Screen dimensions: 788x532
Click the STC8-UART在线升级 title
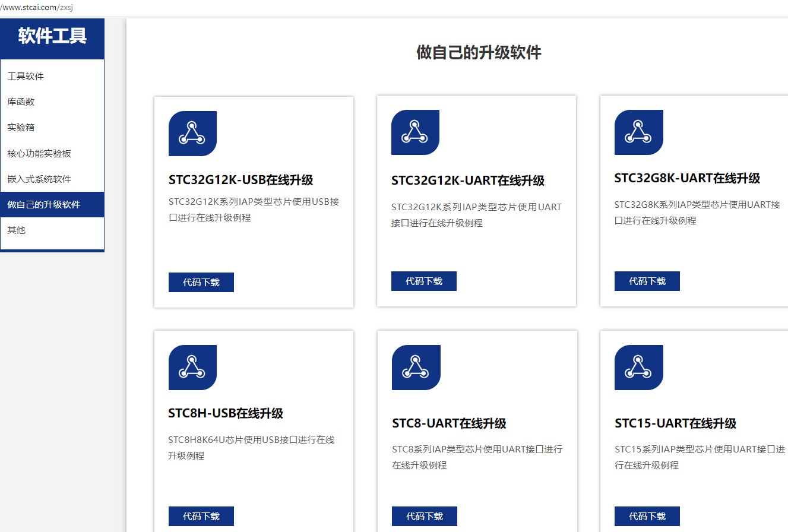click(449, 423)
